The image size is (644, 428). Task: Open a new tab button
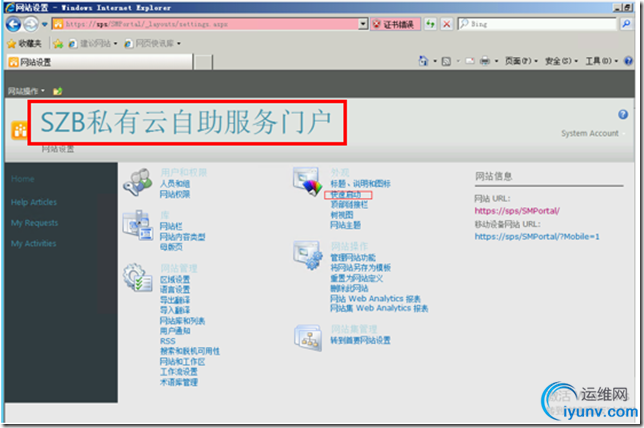(203, 62)
